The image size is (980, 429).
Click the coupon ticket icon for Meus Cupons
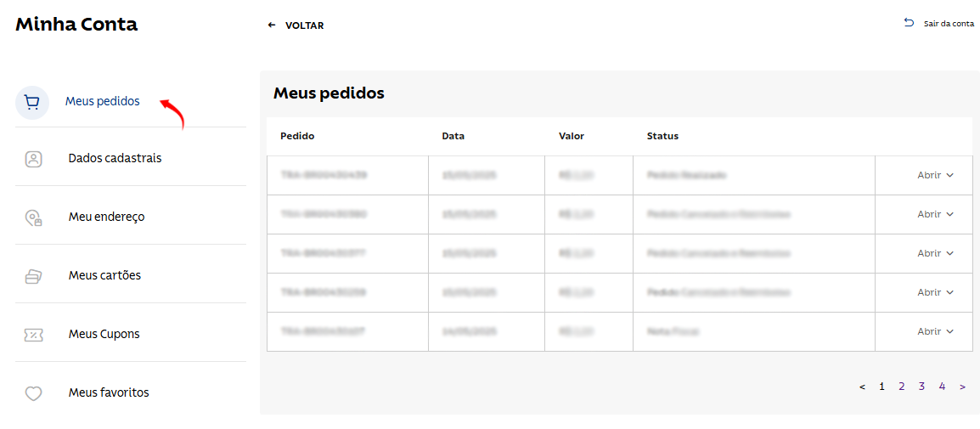33,335
